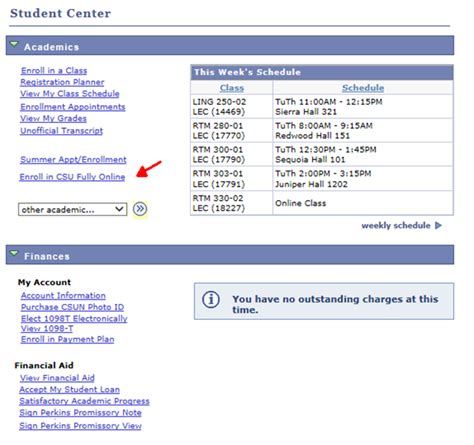The height and width of the screenshot is (445, 474).
Task: Open the Registration Planner link
Action: point(62,82)
